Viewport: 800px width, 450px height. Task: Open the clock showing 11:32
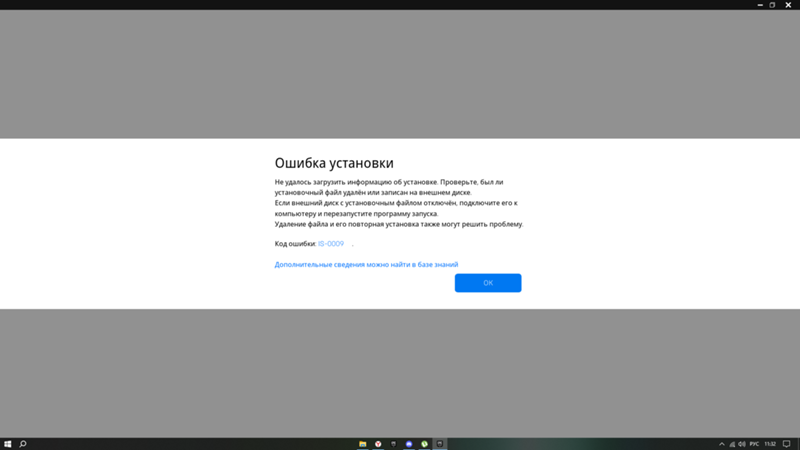[x=770, y=443]
